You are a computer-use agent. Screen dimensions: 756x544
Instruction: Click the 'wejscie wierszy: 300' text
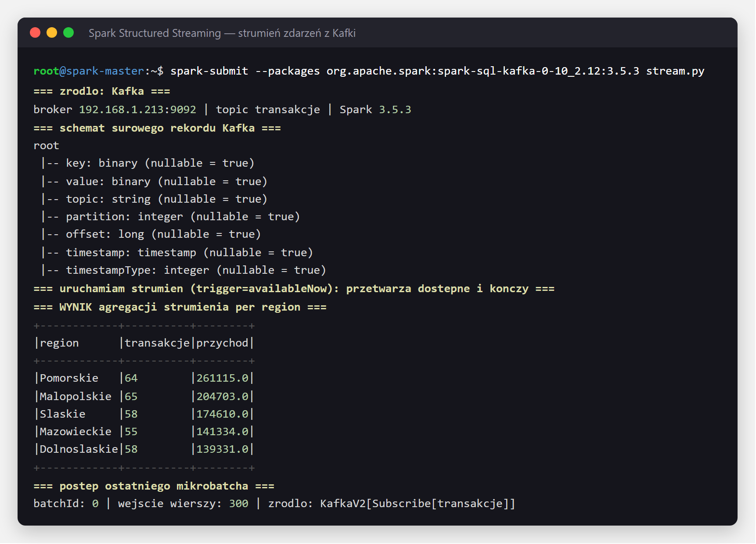pos(184,504)
